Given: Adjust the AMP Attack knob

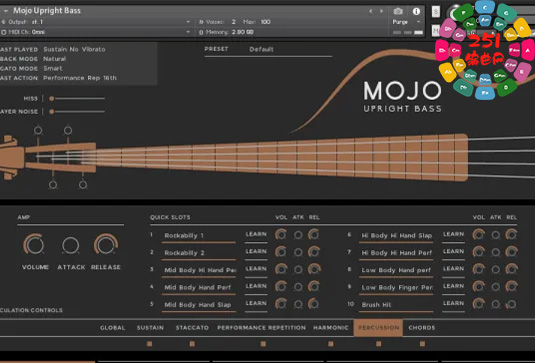Looking at the screenshot, I should pos(71,245).
